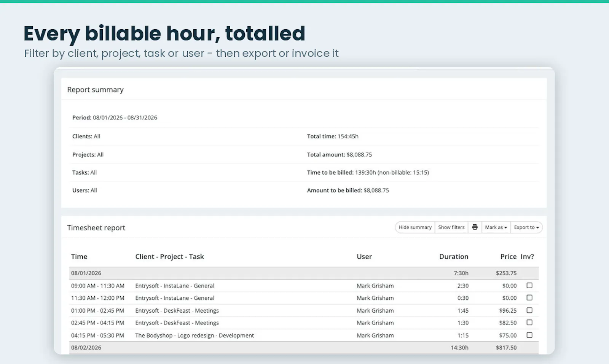The width and height of the screenshot is (609, 364).
Task: Click the Client - Project - Task column header
Action: coord(169,256)
